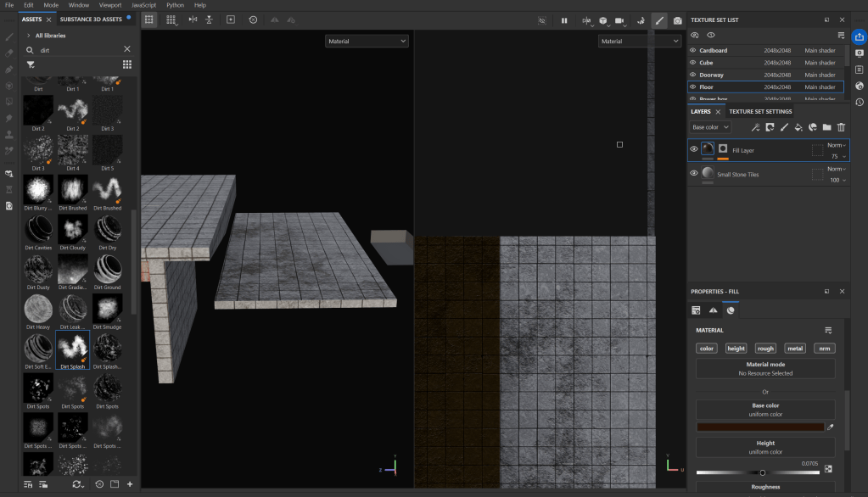Viewport: 868px width, 497px height.
Task: Click the history clock icon in top toolbar
Action: point(253,20)
